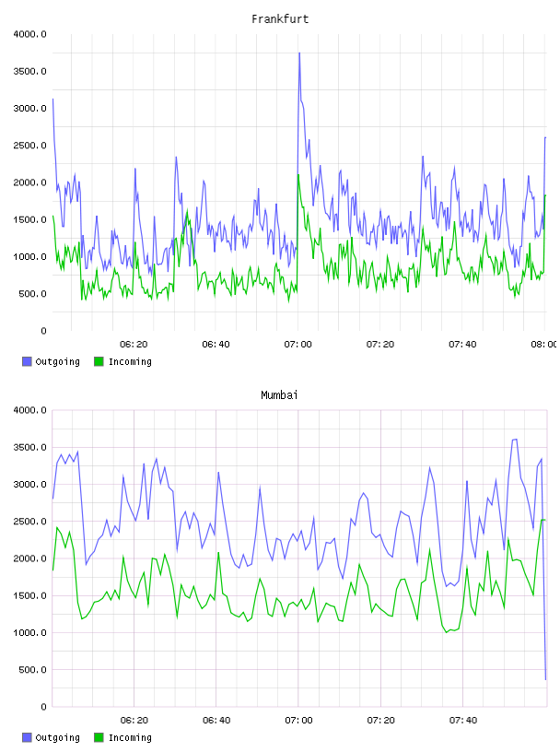Click the 06:40 time label in Mumbai chart

[x=216, y=721]
